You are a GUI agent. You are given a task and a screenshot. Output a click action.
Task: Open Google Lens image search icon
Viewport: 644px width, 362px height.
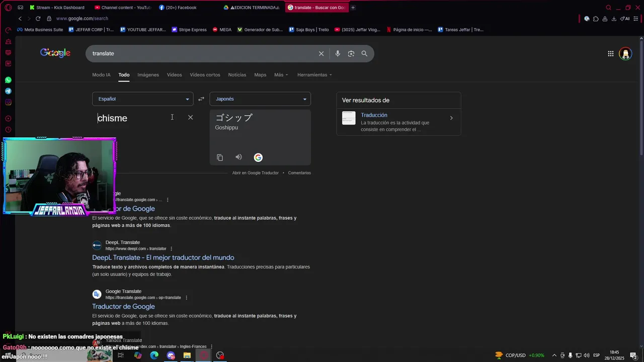(x=351, y=53)
